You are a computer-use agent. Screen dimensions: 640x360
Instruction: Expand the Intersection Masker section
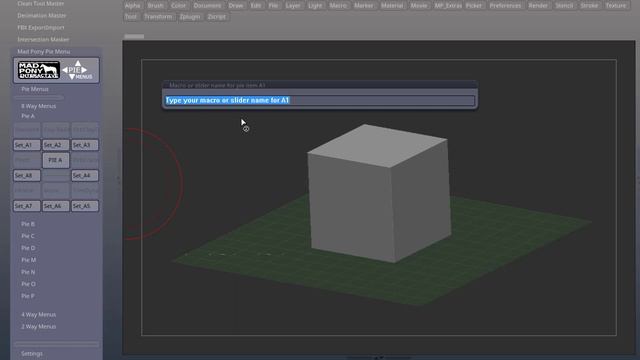(43, 40)
